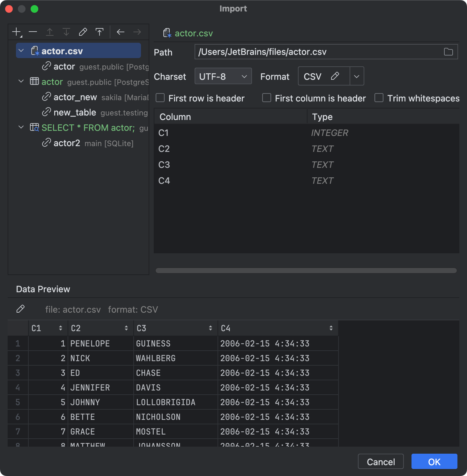The height and width of the screenshot is (476, 467).
Task: Click the pencil icon beside CSV format
Action: (x=336, y=76)
